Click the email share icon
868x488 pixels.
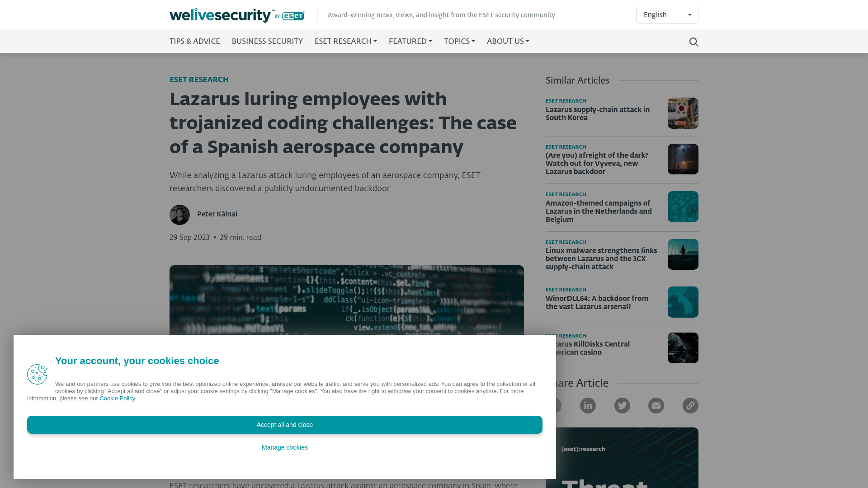(656, 405)
